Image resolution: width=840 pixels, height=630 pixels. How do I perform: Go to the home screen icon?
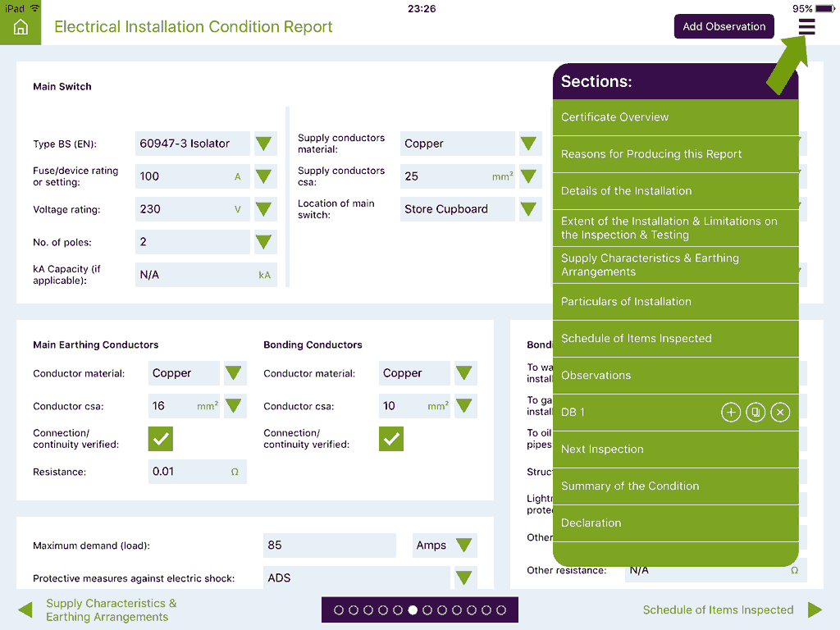pos(21,27)
